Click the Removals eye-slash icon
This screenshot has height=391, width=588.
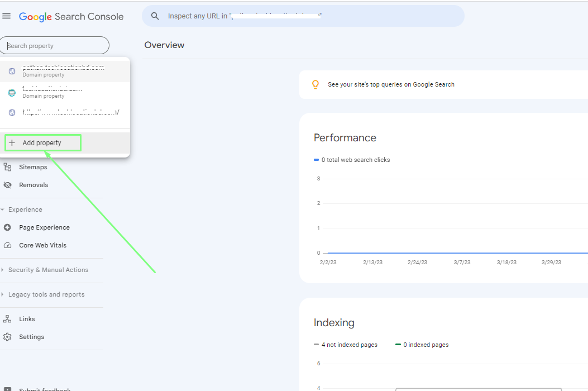7,185
